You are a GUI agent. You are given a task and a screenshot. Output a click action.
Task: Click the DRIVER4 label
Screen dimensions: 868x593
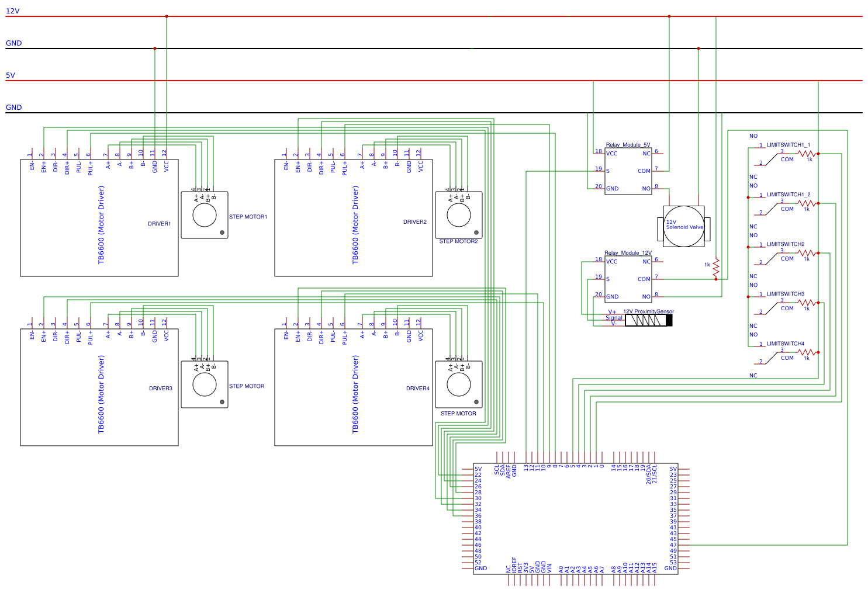coord(418,389)
